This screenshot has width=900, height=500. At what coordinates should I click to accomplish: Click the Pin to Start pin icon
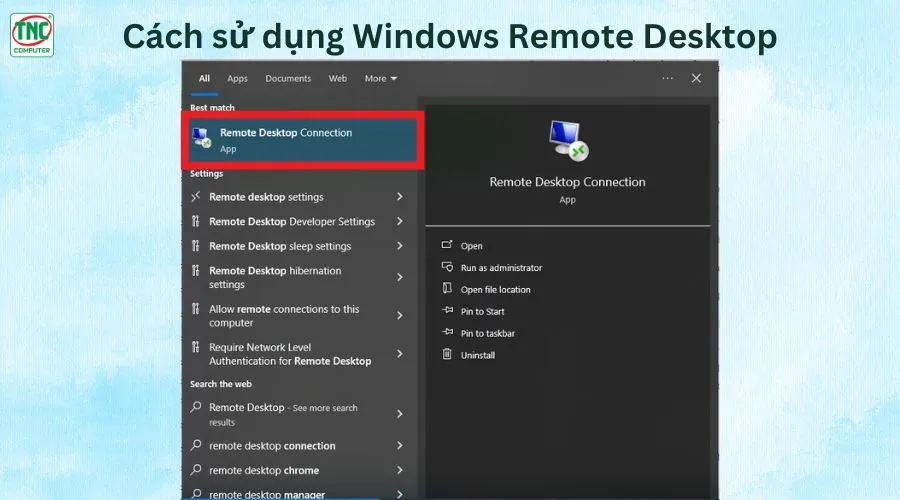coord(447,310)
